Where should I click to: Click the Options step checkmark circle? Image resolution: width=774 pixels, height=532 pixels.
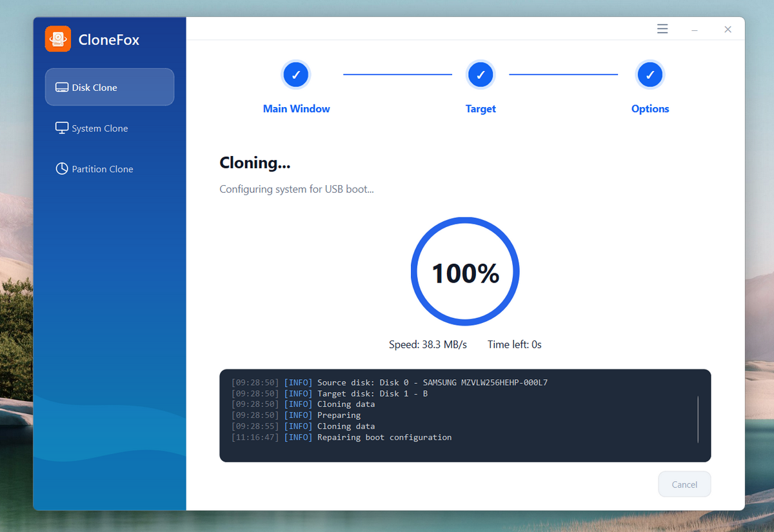point(650,75)
